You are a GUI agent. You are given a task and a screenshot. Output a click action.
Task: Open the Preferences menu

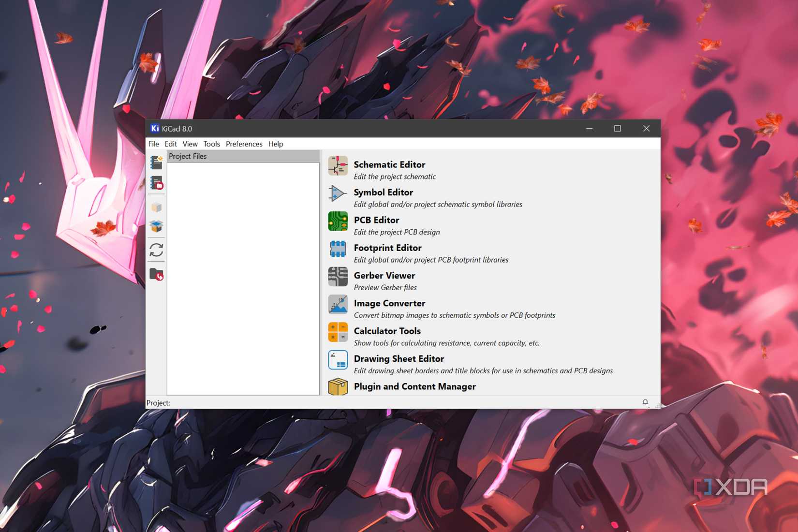click(244, 144)
